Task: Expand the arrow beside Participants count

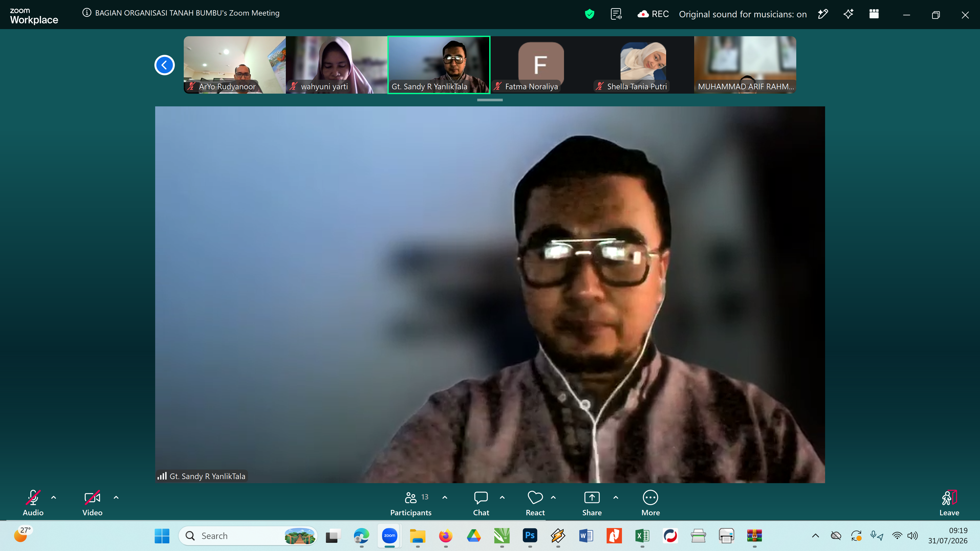Action: [x=445, y=497]
